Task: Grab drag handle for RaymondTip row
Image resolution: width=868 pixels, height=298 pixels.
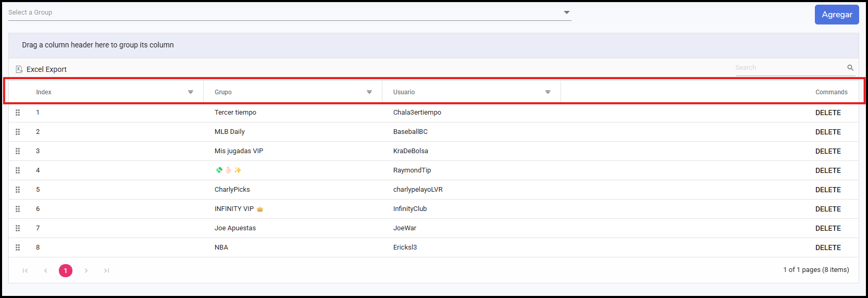Action: (x=18, y=170)
